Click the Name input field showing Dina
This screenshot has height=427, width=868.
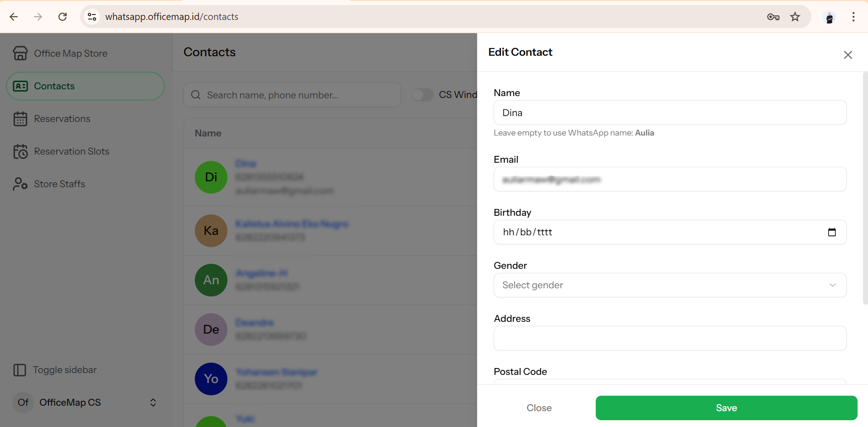coord(670,112)
